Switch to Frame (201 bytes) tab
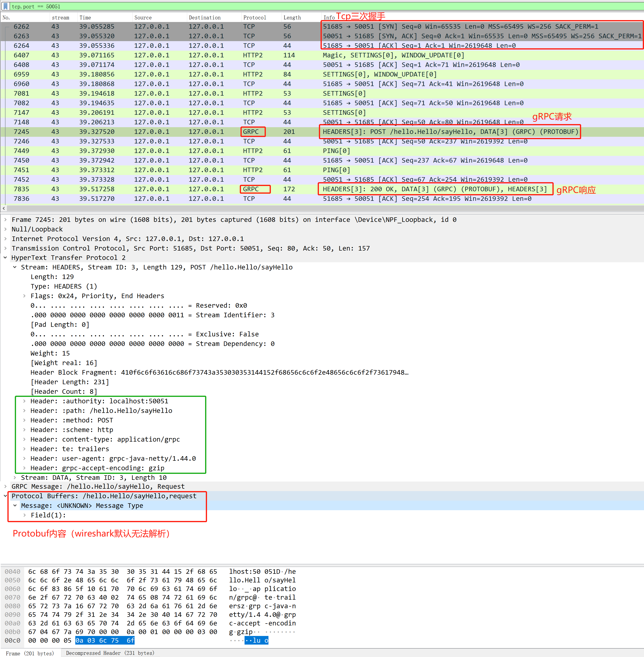 pos(30,653)
